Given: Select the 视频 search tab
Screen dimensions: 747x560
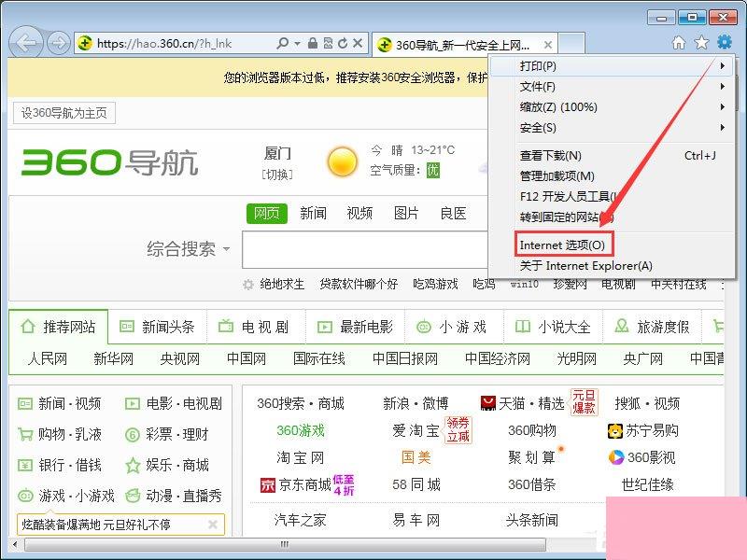Looking at the screenshot, I should pos(359,213).
